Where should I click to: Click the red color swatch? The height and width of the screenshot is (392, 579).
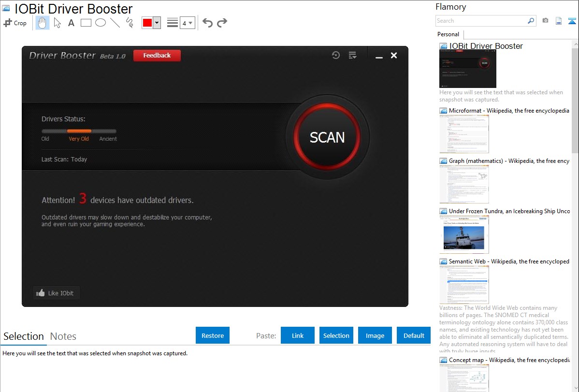[x=147, y=23]
